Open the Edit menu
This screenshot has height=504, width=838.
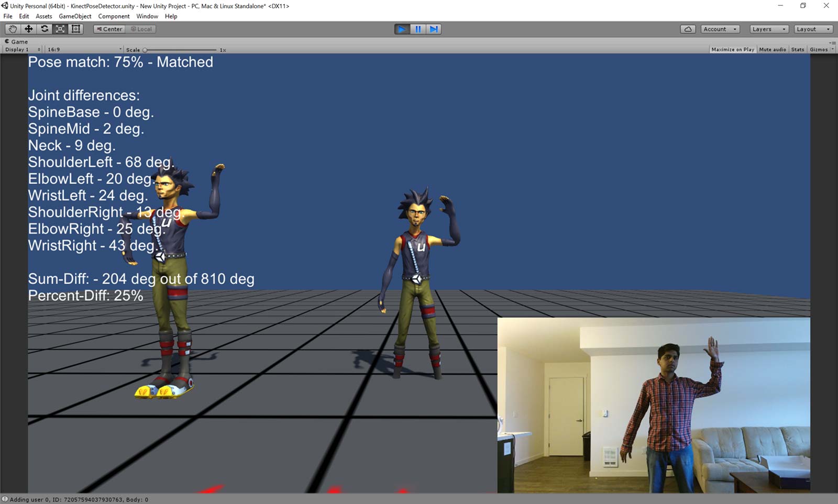24,16
